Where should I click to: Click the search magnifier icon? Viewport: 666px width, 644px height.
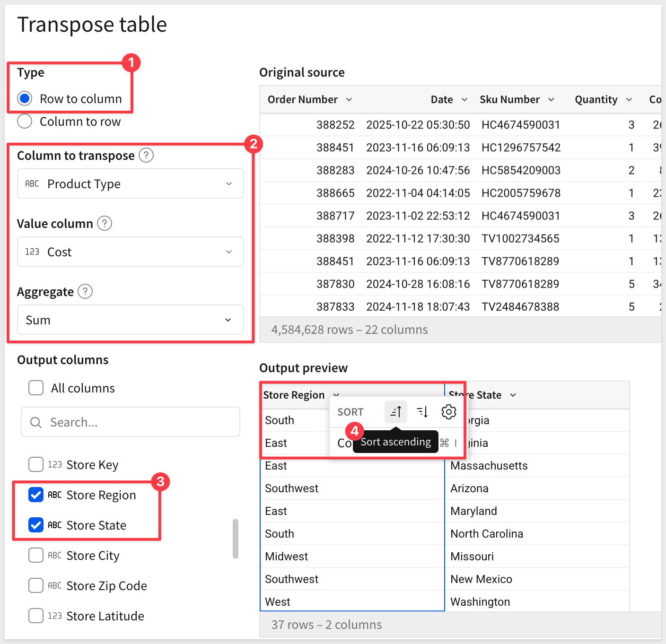[36, 422]
